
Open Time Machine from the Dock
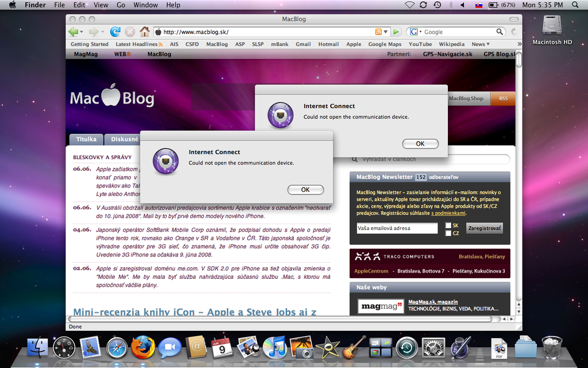[x=407, y=347]
